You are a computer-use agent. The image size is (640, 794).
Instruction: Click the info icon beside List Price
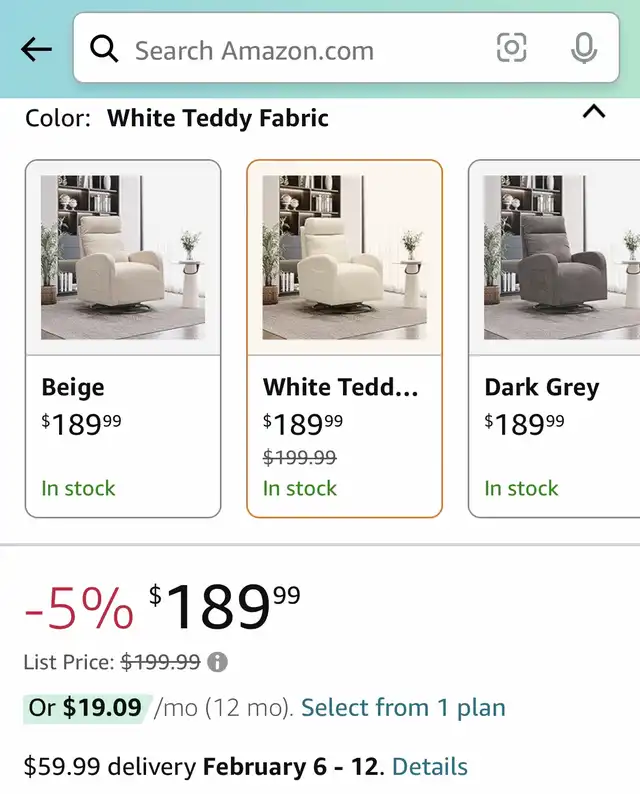218,662
